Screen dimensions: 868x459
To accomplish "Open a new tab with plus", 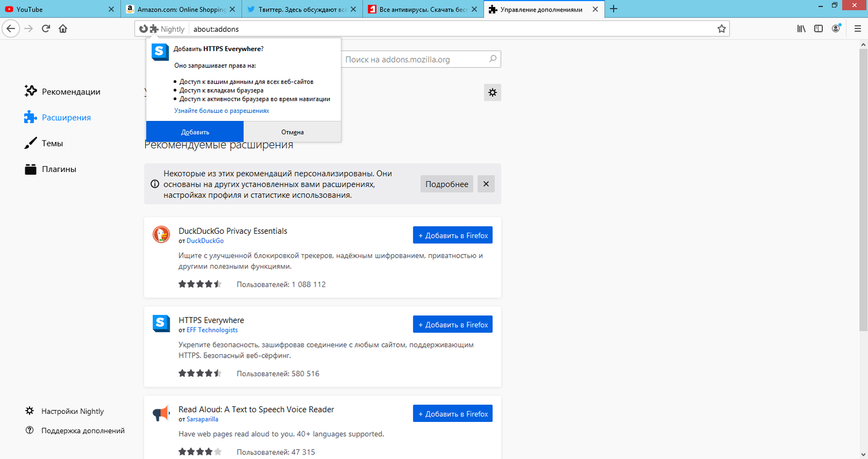I will (x=614, y=9).
